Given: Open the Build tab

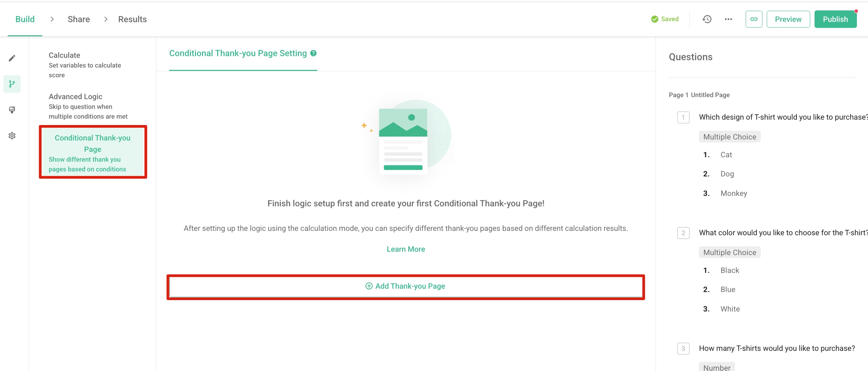Looking at the screenshot, I should 25,19.
